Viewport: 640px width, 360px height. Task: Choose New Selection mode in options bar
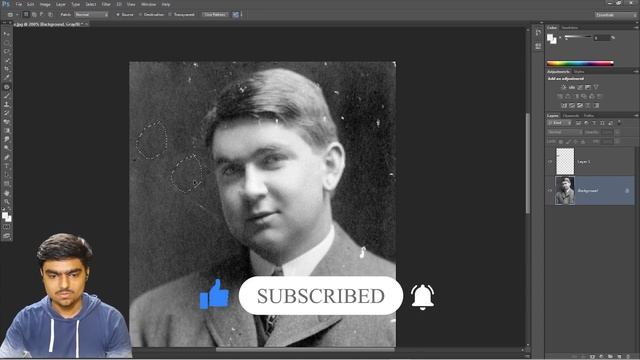pos(26,15)
